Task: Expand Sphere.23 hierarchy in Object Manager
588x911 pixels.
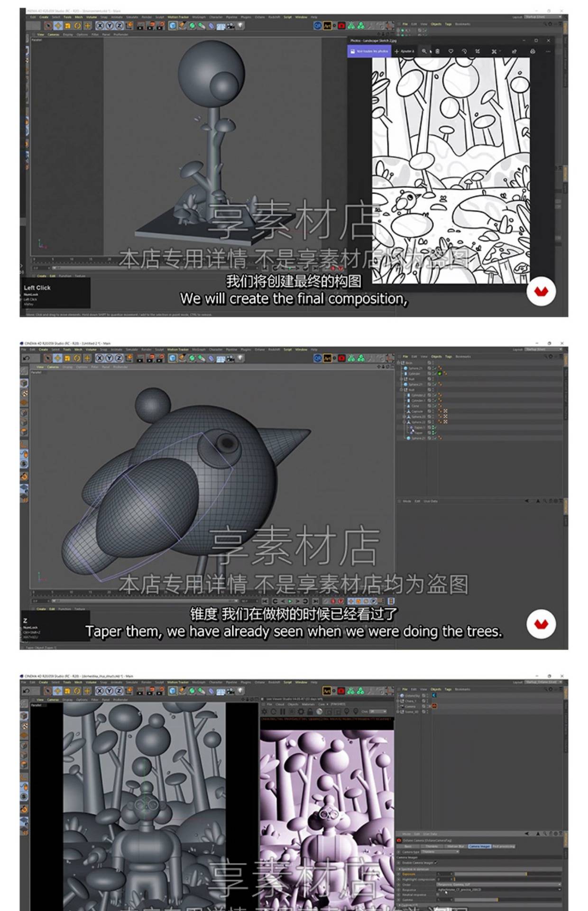Action: click(404, 417)
